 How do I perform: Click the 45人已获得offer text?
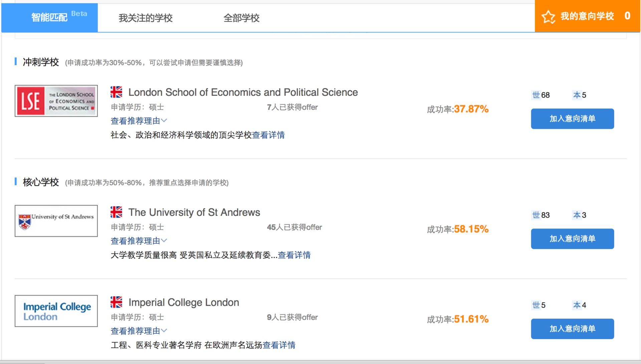(294, 228)
